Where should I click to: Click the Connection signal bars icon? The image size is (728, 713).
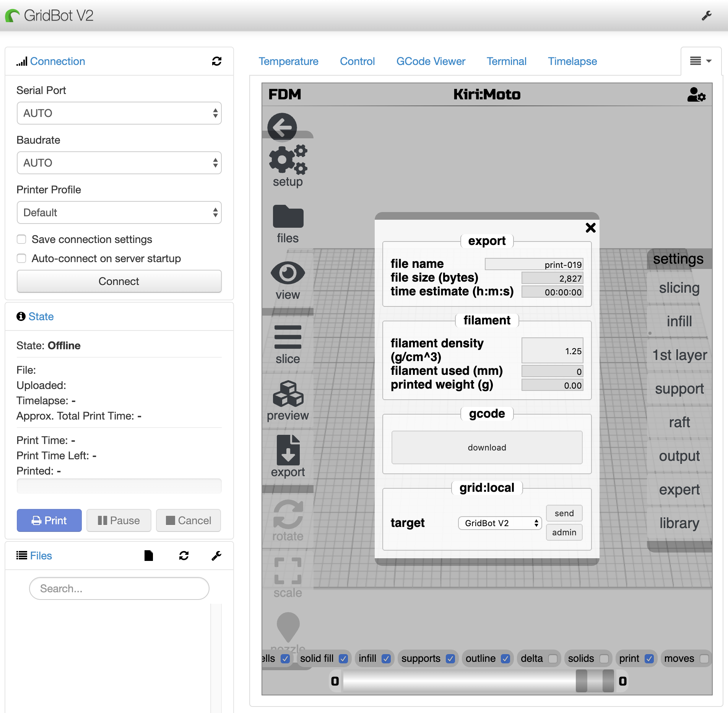(x=22, y=61)
